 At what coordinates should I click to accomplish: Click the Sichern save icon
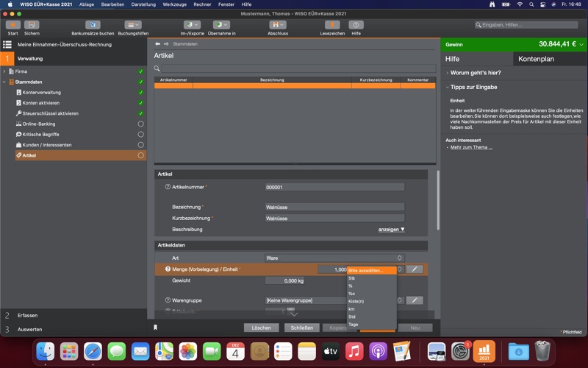pos(32,25)
